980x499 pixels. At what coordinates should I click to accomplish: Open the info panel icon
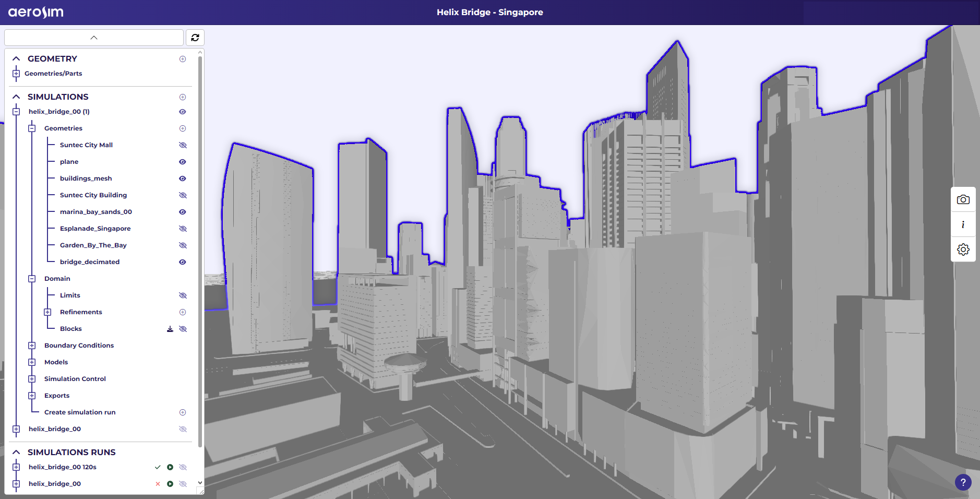click(x=963, y=224)
